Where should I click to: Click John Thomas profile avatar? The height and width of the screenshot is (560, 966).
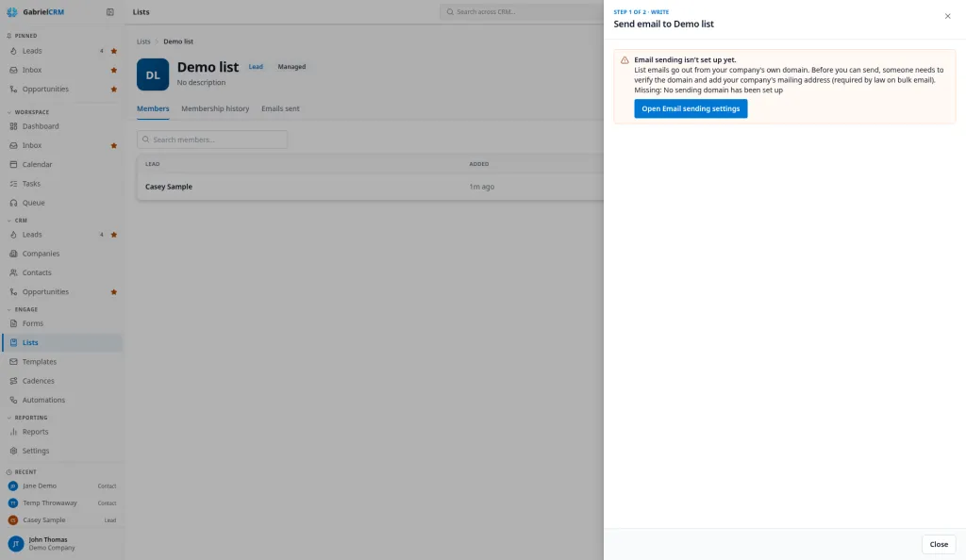16,543
